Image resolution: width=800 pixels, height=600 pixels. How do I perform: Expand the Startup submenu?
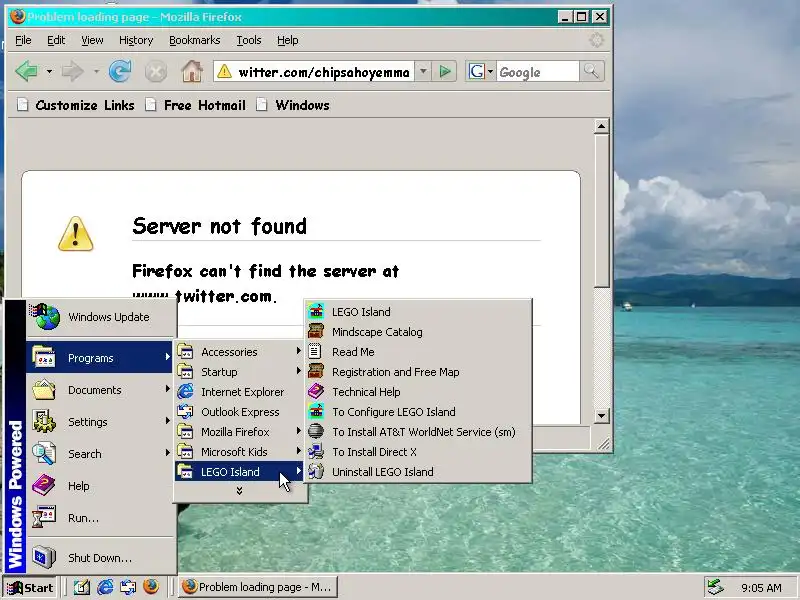(239, 371)
